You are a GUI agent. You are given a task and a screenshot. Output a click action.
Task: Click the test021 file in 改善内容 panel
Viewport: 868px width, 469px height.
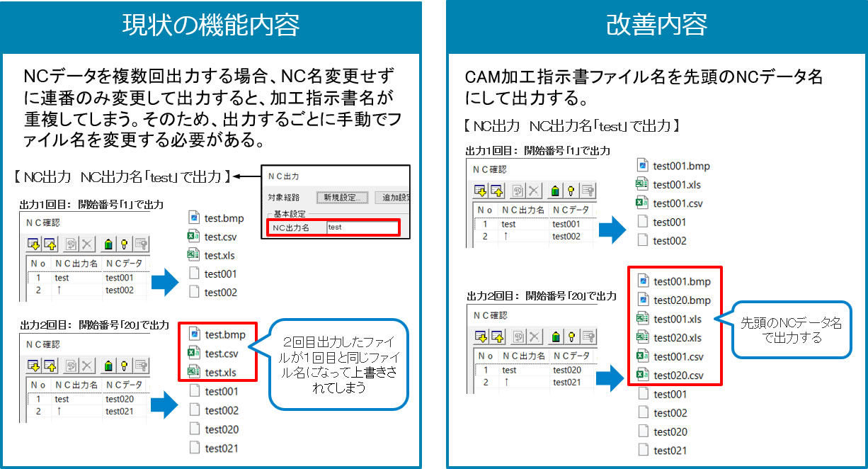[x=669, y=451]
